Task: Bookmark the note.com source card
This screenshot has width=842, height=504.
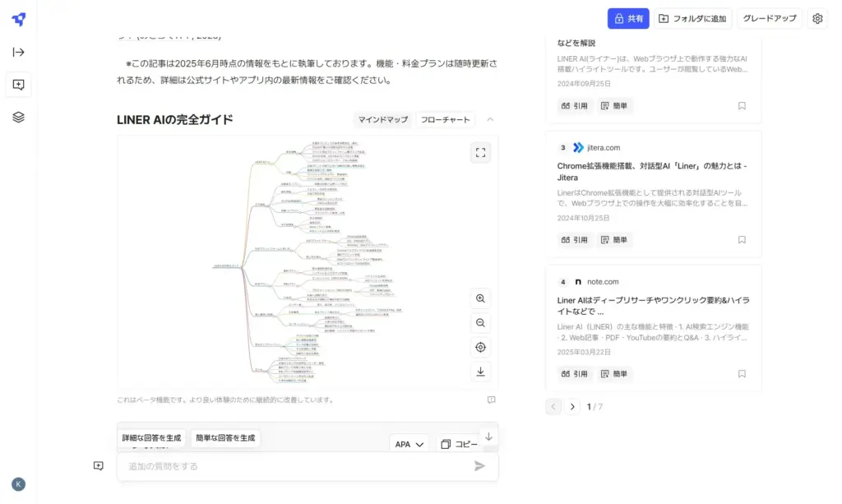Action: tap(742, 374)
